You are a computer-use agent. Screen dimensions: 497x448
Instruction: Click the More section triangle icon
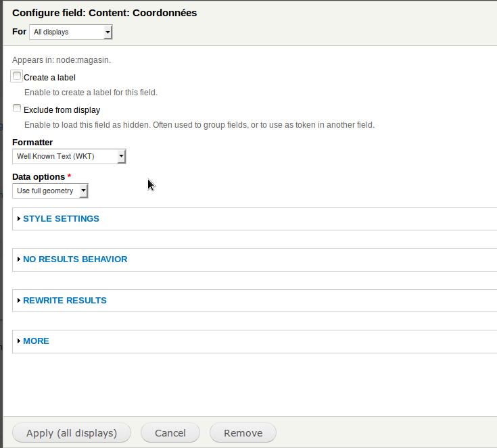[x=19, y=341]
